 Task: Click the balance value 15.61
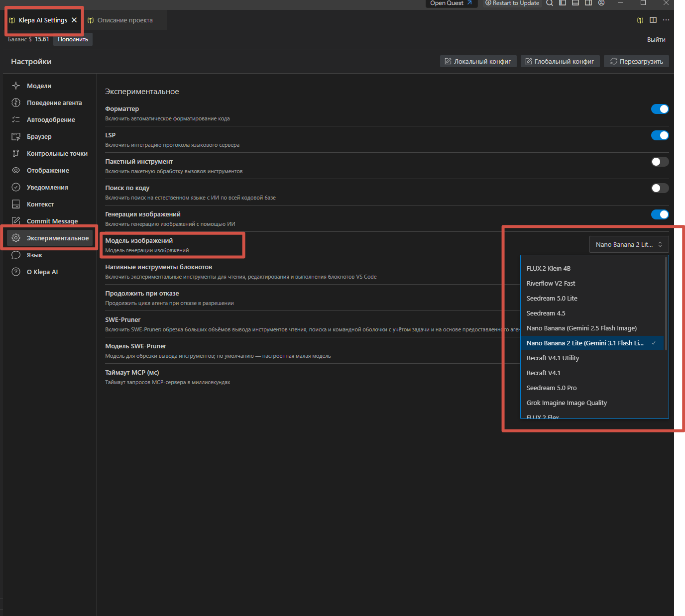(x=42, y=39)
